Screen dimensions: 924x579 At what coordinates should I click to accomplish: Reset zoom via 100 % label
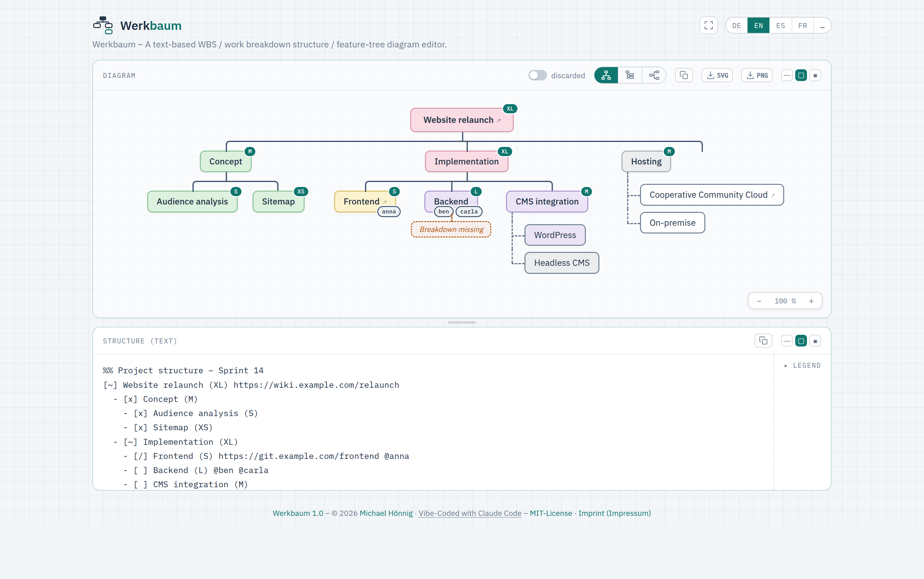[x=785, y=301]
